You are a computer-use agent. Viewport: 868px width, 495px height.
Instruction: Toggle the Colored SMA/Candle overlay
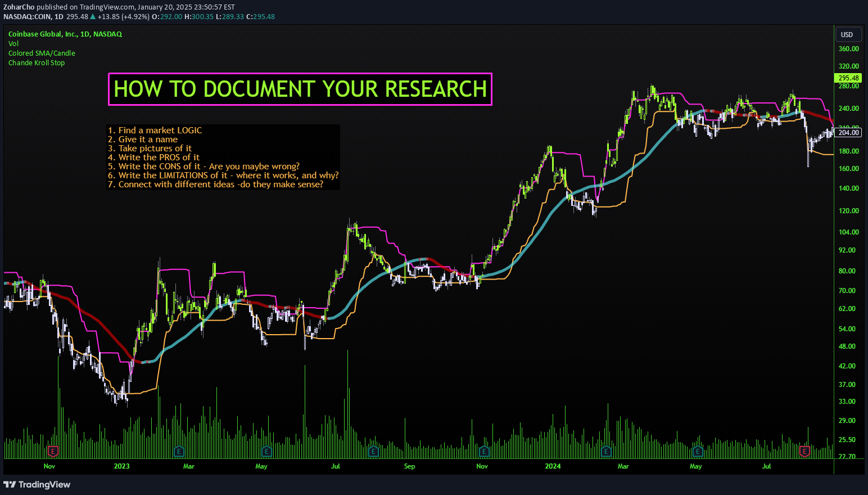coord(42,53)
